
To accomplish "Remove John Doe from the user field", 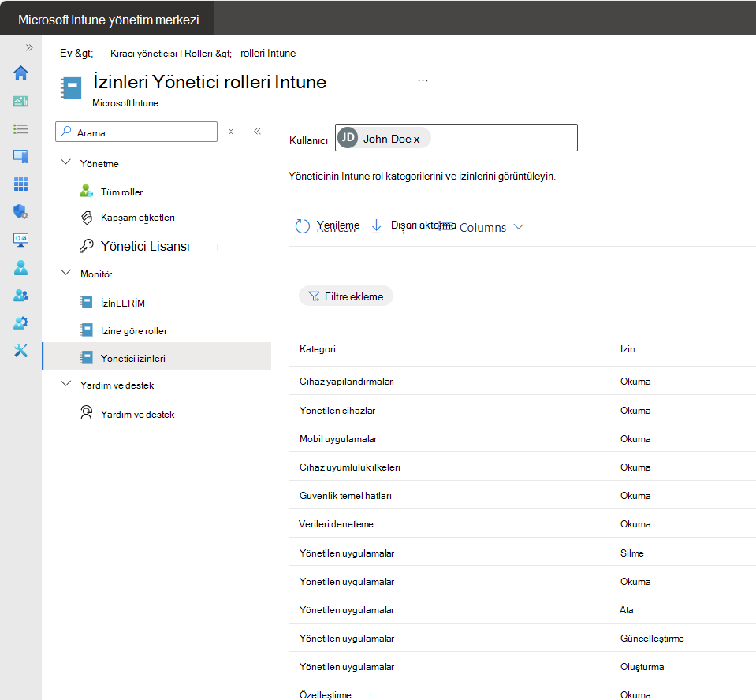I will point(416,140).
